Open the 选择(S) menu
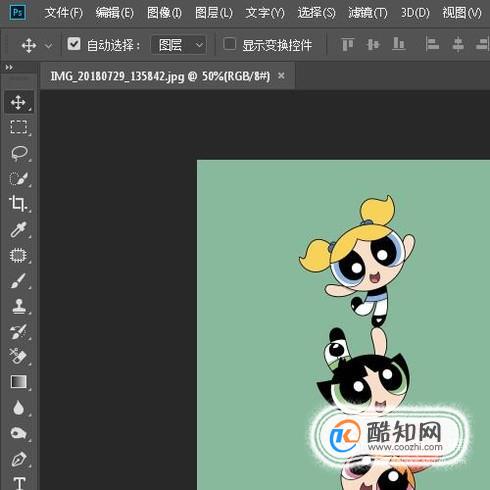This screenshot has width=490, height=490. pos(316,13)
